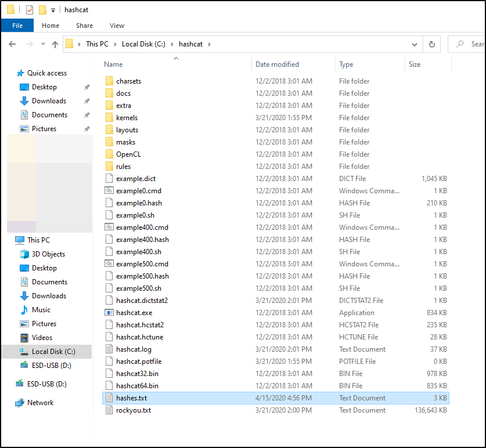The width and height of the screenshot is (486, 448).
Task: Click the kernels folder icon
Action: 109,118
